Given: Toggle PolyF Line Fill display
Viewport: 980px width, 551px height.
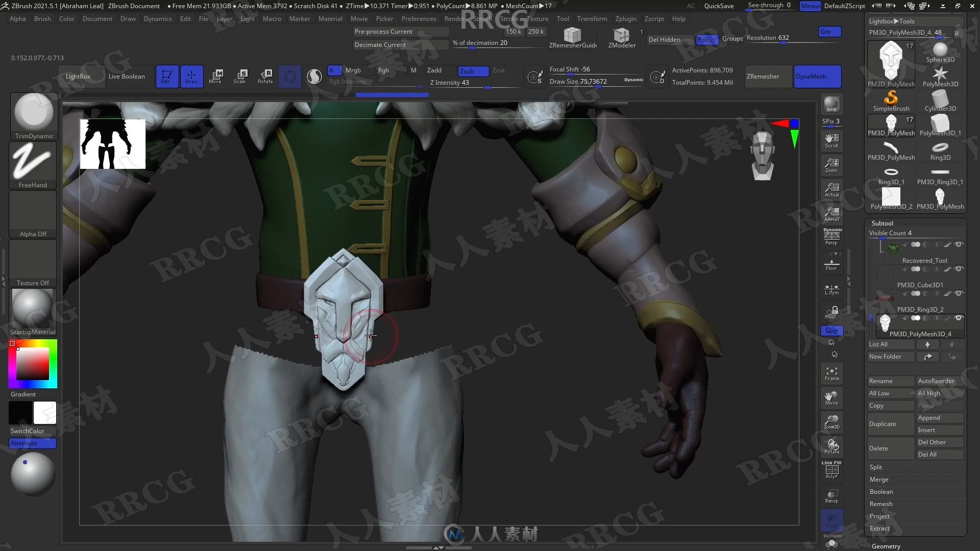Looking at the screenshot, I should pyautogui.click(x=831, y=470).
